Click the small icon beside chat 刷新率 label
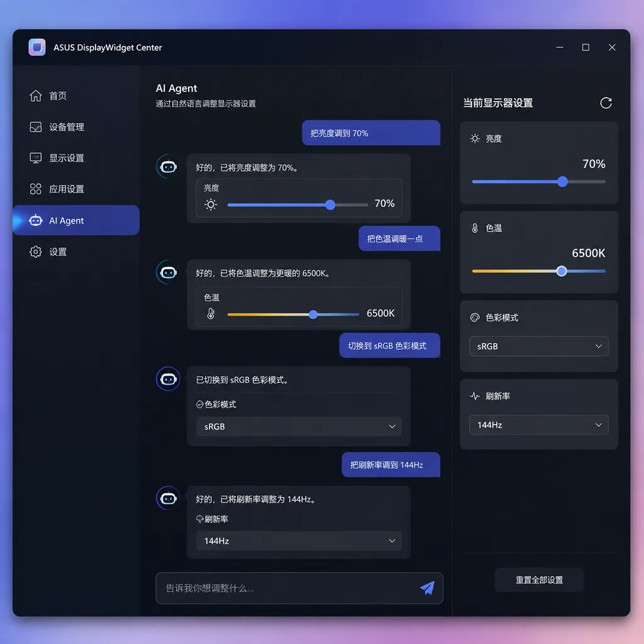Image resolution: width=644 pixels, height=644 pixels. click(x=199, y=519)
